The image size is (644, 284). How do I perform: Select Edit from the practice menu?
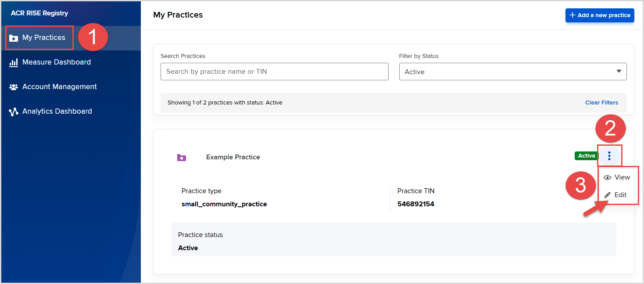click(620, 195)
